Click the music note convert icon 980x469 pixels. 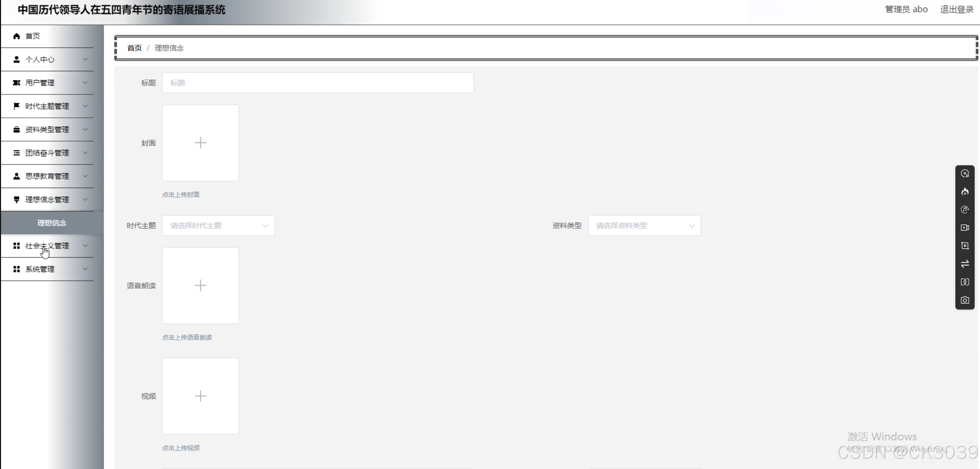point(965,210)
